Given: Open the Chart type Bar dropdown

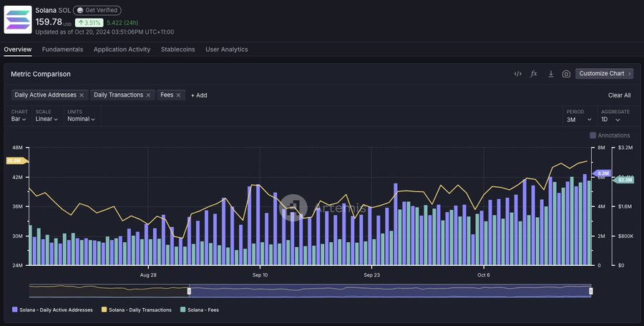Looking at the screenshot, I should 19,119.
